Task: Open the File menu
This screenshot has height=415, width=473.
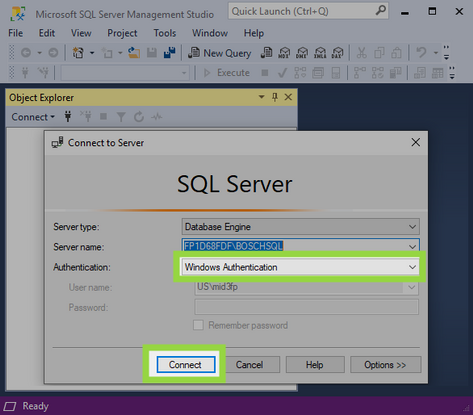Action: tap(15, 33)
